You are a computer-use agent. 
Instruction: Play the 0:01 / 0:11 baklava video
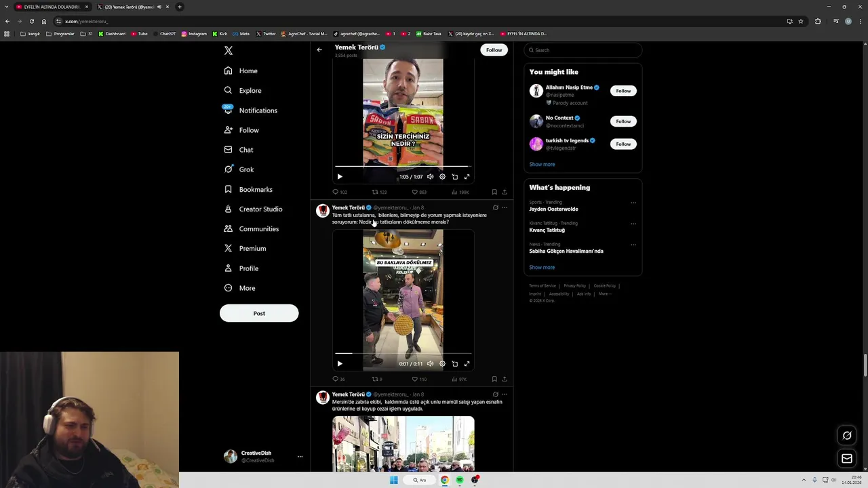pos(340,363)
